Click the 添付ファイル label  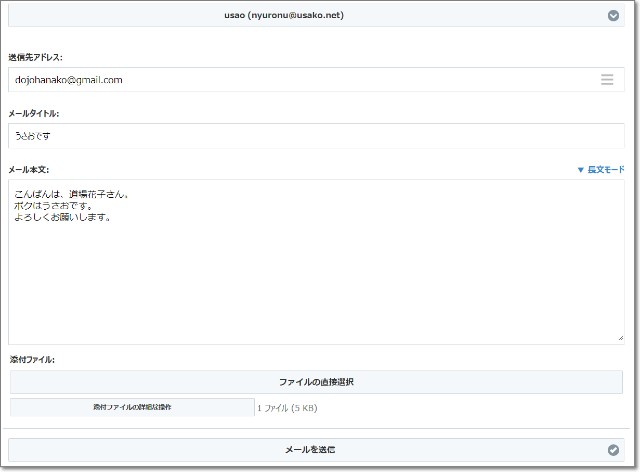(32, 359)
